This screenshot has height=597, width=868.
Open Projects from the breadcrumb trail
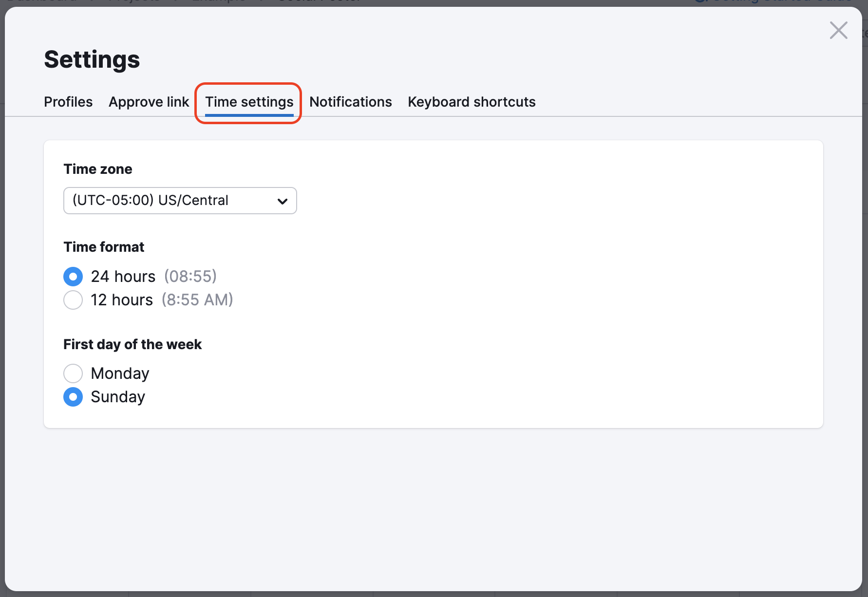point(134,1)
